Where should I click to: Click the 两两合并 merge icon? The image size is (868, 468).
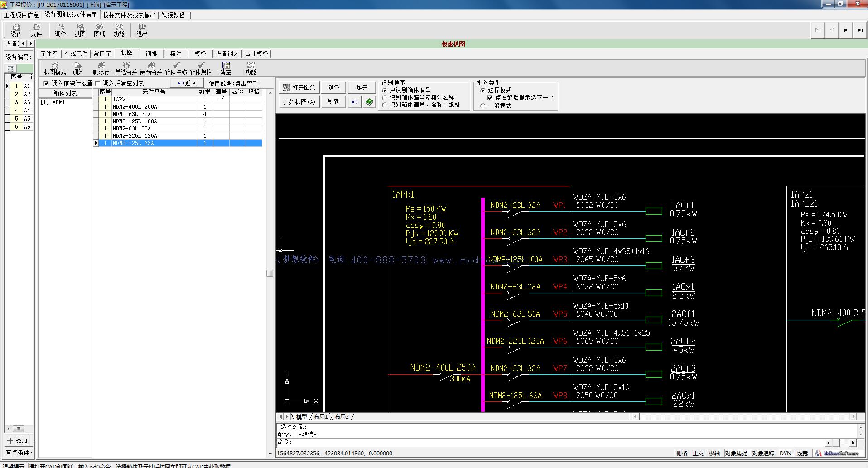point(151,68)
